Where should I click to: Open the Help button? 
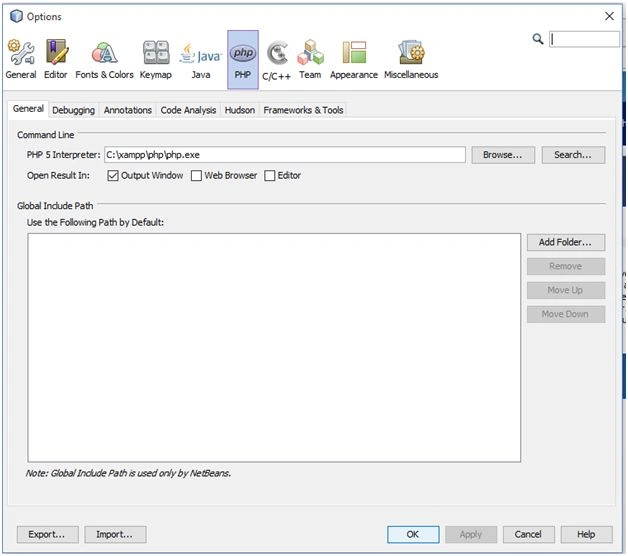click(586, 534)
